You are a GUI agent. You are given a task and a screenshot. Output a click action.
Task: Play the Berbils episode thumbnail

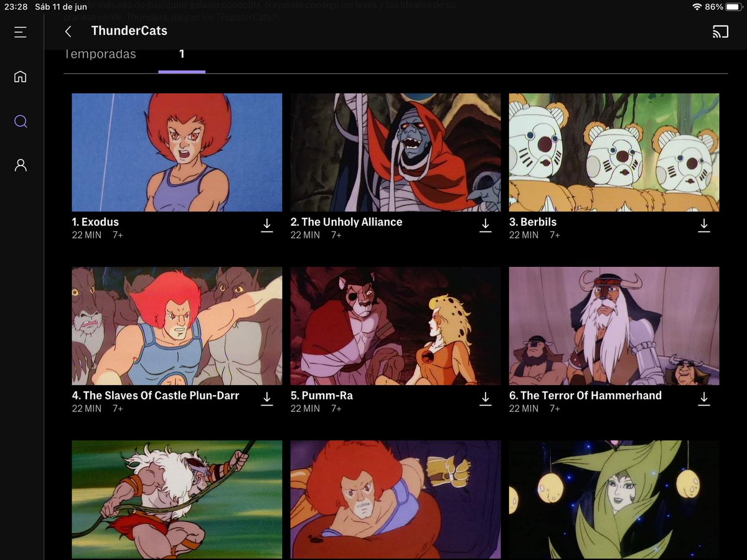614,152
